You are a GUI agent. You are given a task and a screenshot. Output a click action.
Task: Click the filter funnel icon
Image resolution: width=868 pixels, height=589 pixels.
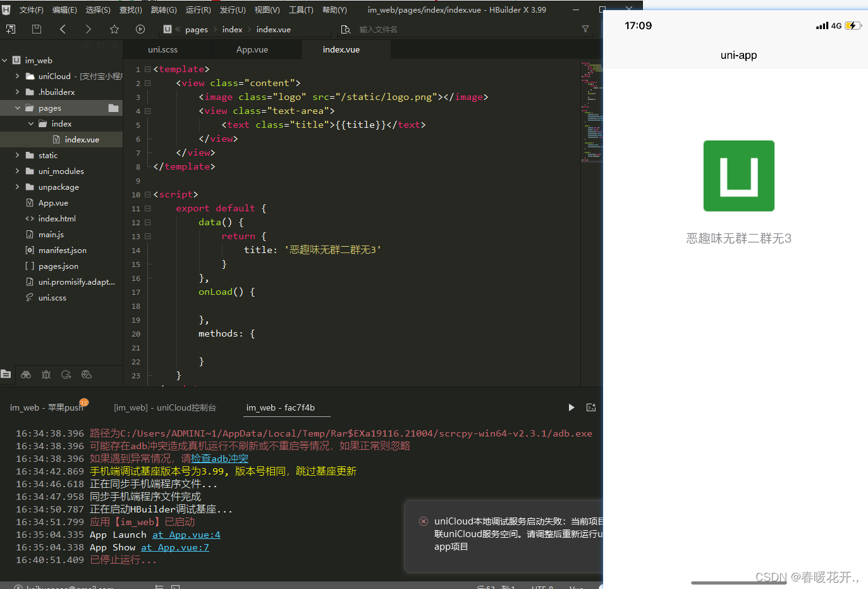point(585,29)
